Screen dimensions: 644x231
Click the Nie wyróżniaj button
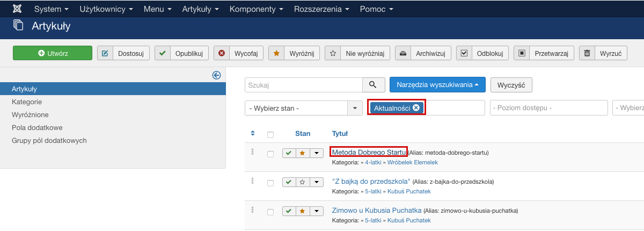click(357, 53)
